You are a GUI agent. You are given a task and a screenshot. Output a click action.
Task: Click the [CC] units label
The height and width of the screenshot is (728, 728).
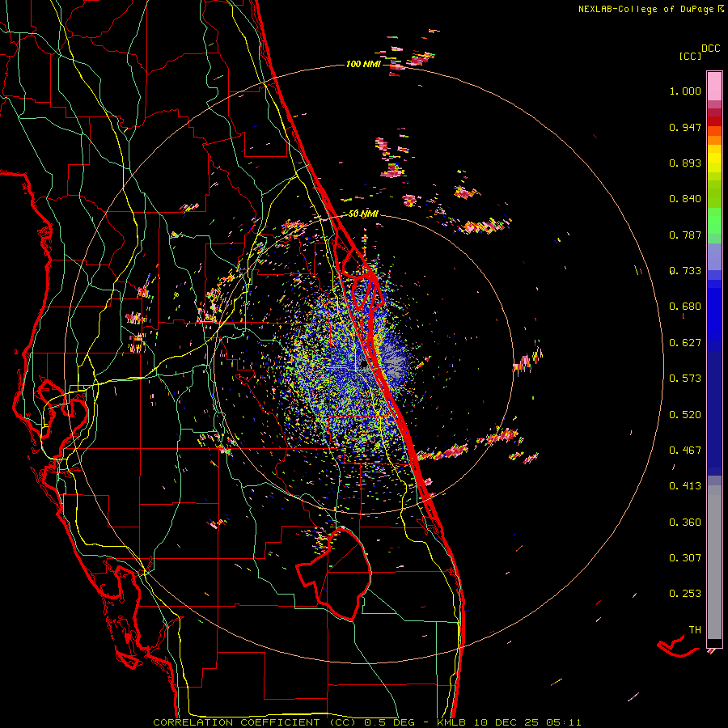[x=690, y=56]
